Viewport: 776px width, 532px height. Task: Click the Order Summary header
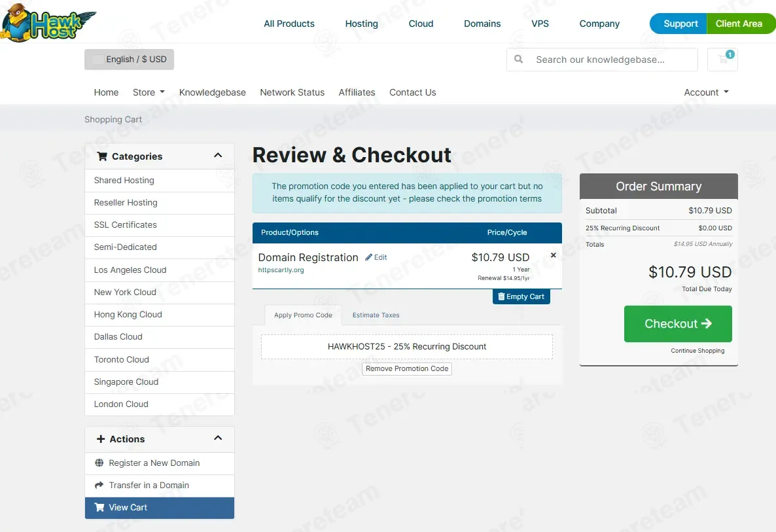point(658,186)
